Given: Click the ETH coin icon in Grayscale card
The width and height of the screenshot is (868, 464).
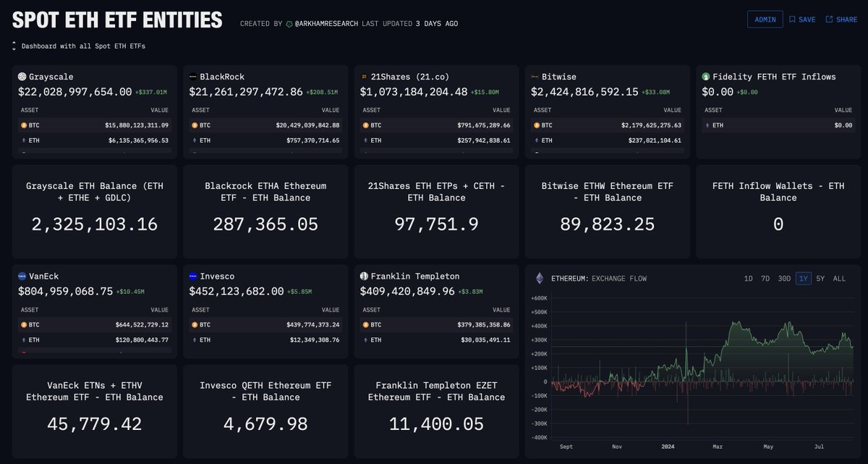Looking at the screenshot, I should coord(24,140).
